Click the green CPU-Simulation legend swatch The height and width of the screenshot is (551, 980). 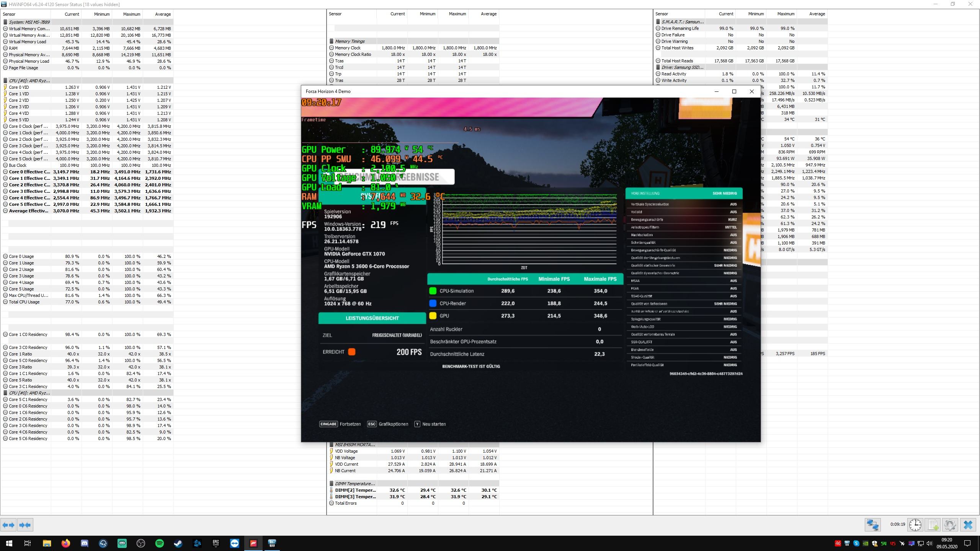[x=433, y=291]
